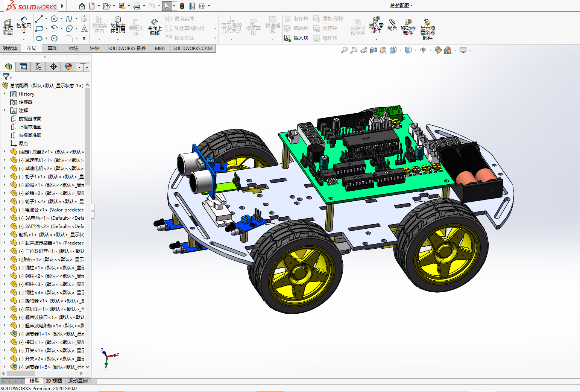The image size is (580, 392).
Task: Open the Options gear dropdown arrow
Action: 209,6
